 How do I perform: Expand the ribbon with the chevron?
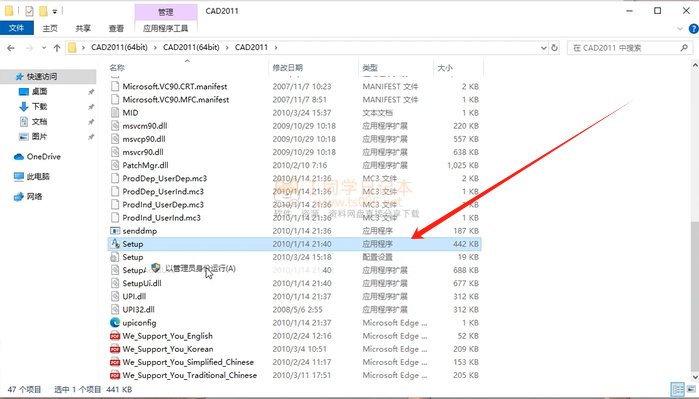click(680, 29)
